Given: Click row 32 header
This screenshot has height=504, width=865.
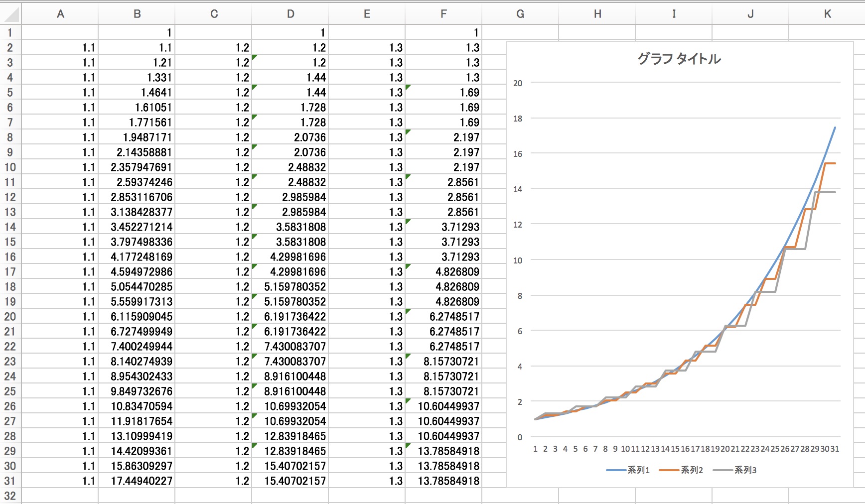Looking at the screenshot, I should tap(10, 496).
